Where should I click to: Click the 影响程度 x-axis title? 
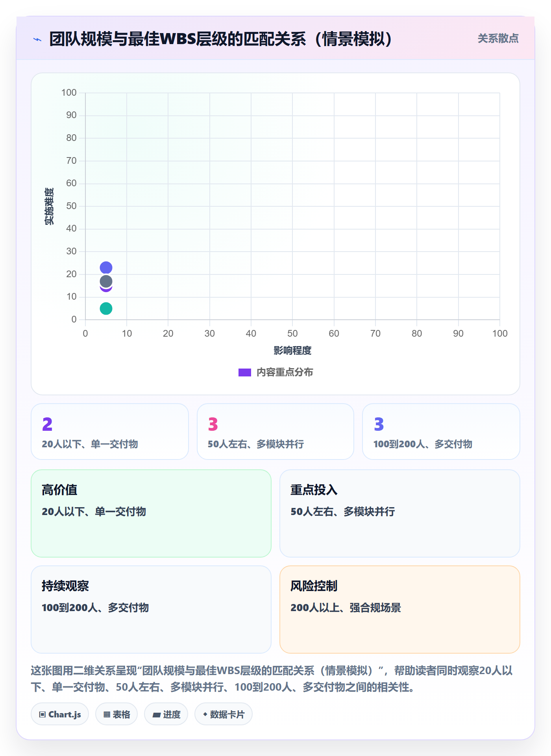click(292, 350)
